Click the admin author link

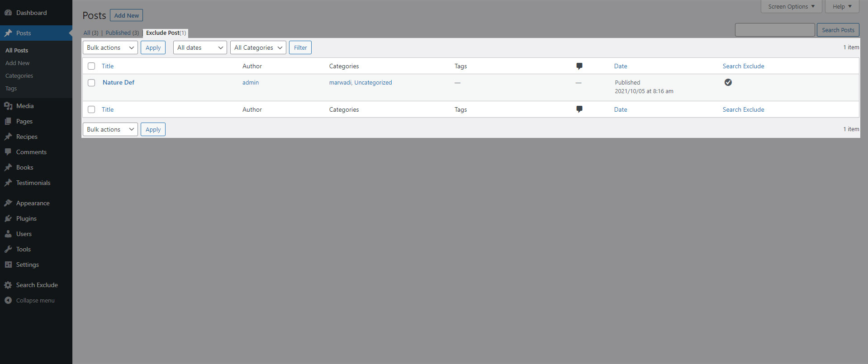[251, 82]
